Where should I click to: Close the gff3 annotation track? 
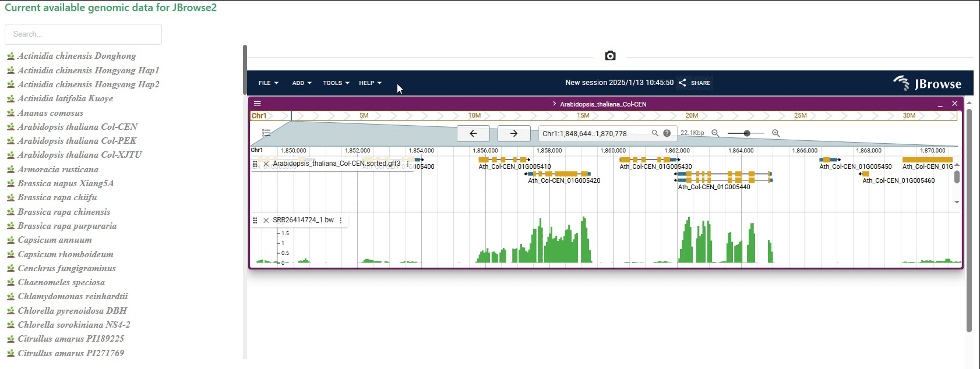click(266, 164)
